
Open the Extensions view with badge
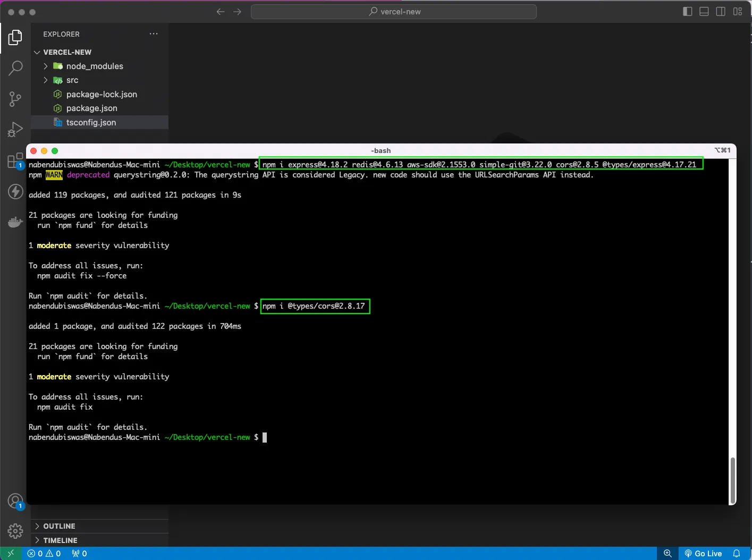coord(15,160)
